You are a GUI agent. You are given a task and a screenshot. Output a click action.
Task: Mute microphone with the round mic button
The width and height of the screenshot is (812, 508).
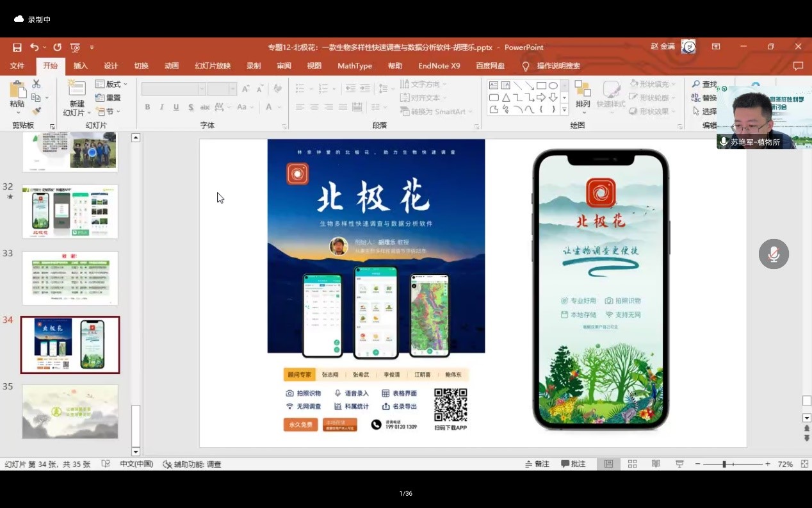click(774, 254)
